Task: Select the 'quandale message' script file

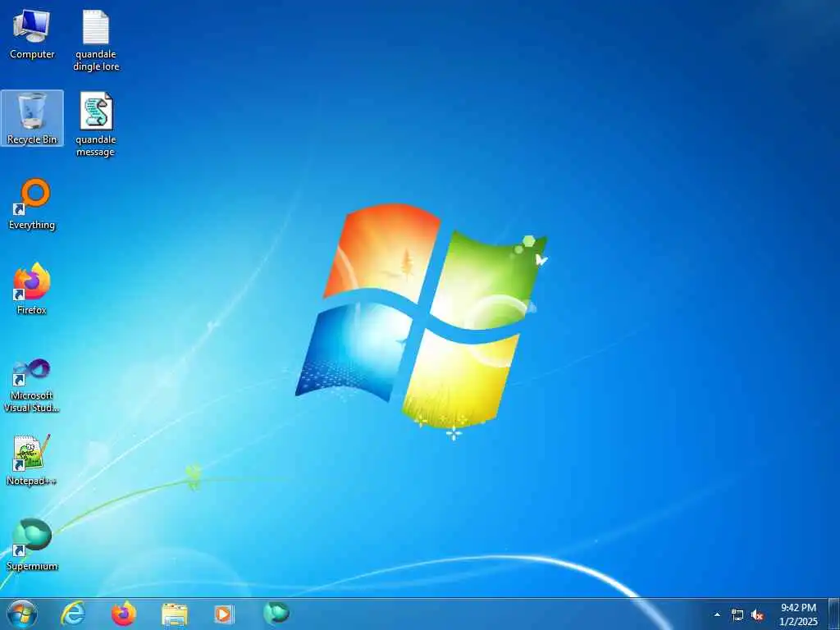Action: 96,125
